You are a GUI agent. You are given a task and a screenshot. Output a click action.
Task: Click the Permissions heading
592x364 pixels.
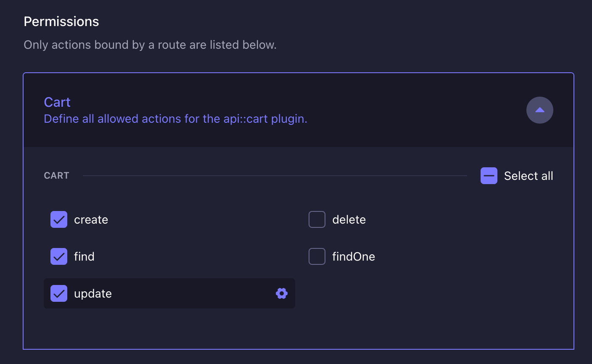pyautogui.click(x=61, y=21)
